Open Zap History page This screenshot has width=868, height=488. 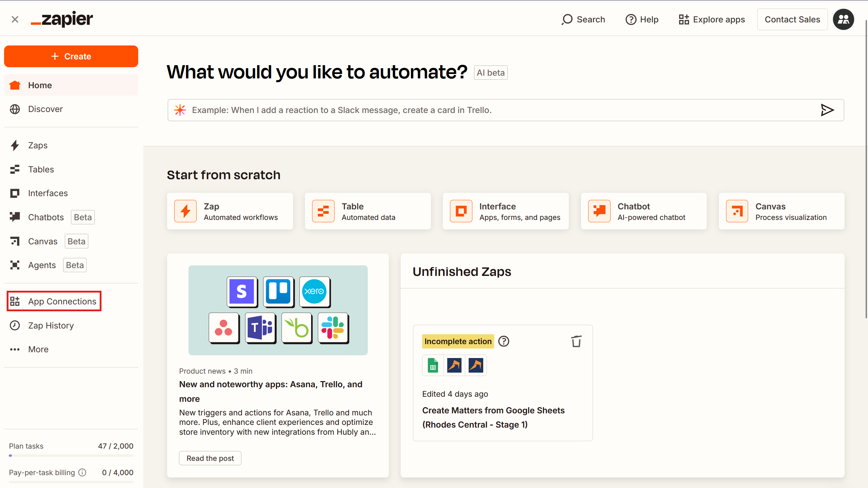coord(51,325)
